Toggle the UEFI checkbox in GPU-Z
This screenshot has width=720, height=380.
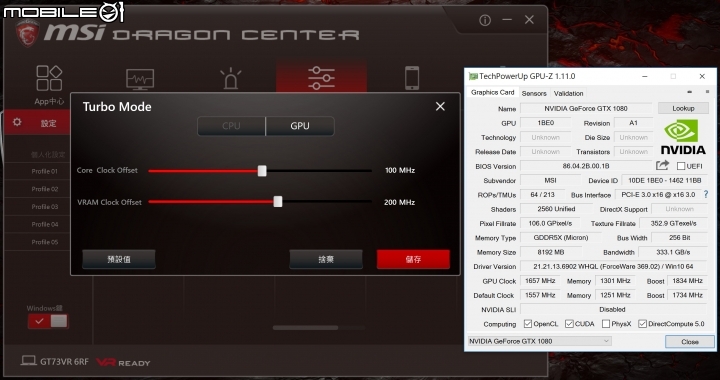[x=681, y=166]
